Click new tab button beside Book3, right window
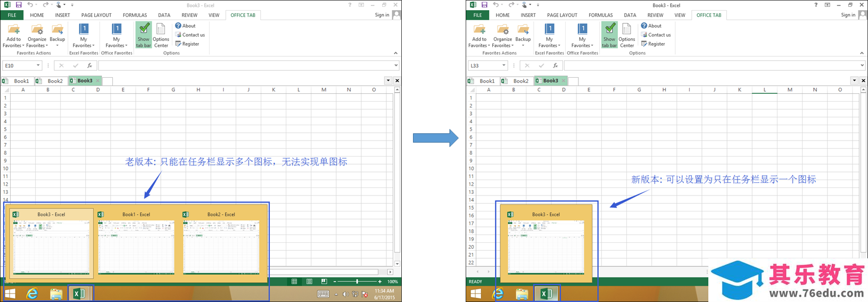868x302 pixels. pos(573,81)
